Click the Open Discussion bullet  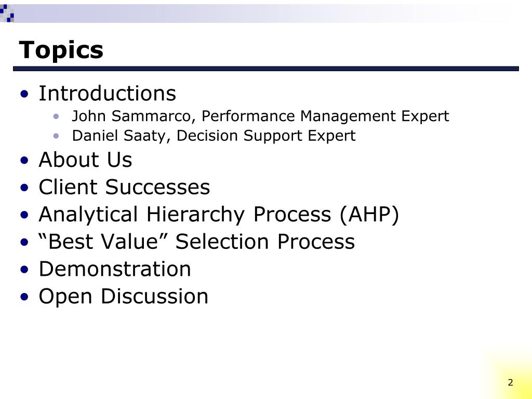coord(124,297)
